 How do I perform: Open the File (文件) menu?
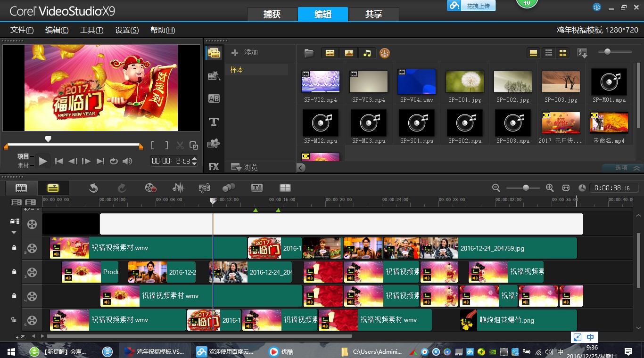(22, 30)
